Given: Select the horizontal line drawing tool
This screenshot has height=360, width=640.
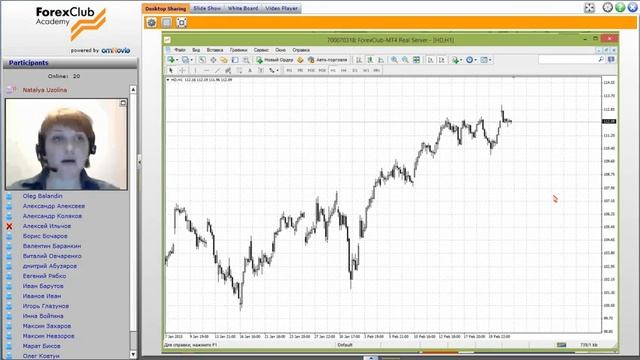Looking at the screenshot, I should click(x=206, y=71).
